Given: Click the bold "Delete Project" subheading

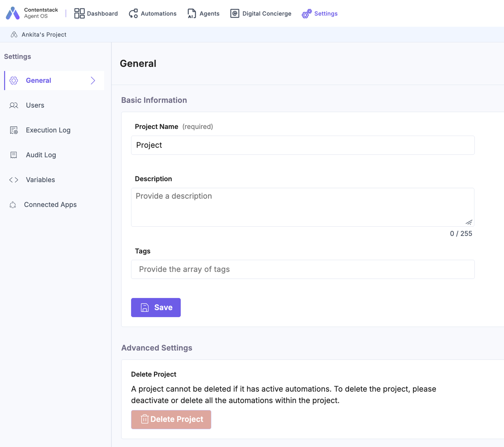Looking at the screenshot, I should click(154, 374).
